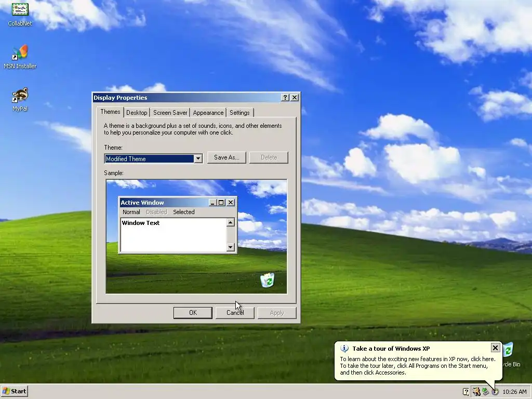The image size is (532, 399).
Task: Switch to the Desktop tab
Action: [137, 113]
